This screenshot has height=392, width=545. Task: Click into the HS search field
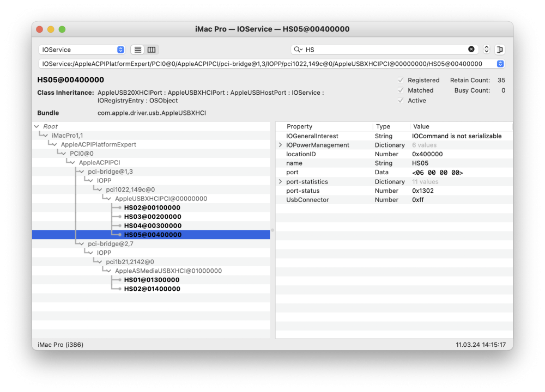(x=384, y=50)
